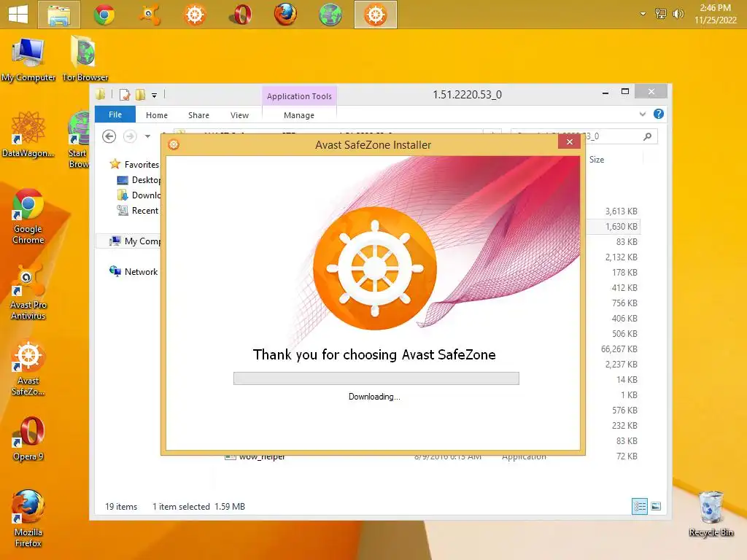Launch Chrome from the taskbar
The height and width of the screenshot is (560, 747).
point(104,15)
